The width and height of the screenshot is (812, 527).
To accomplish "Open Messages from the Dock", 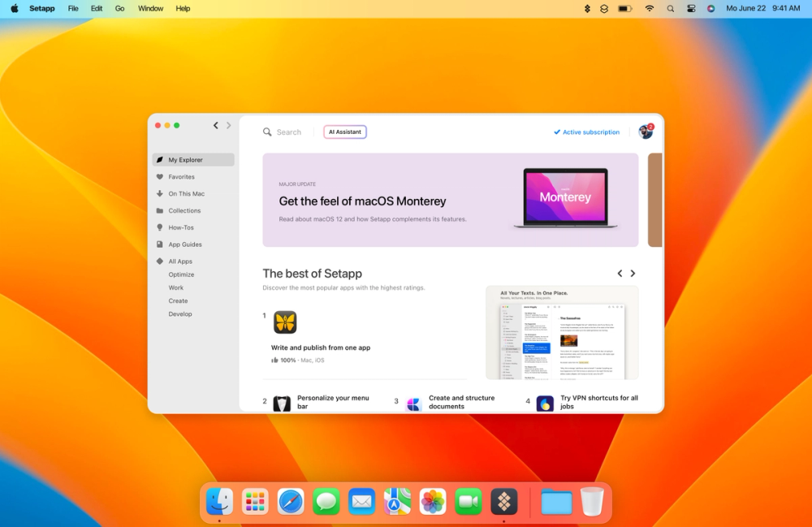I will click(x=326, y=502).
